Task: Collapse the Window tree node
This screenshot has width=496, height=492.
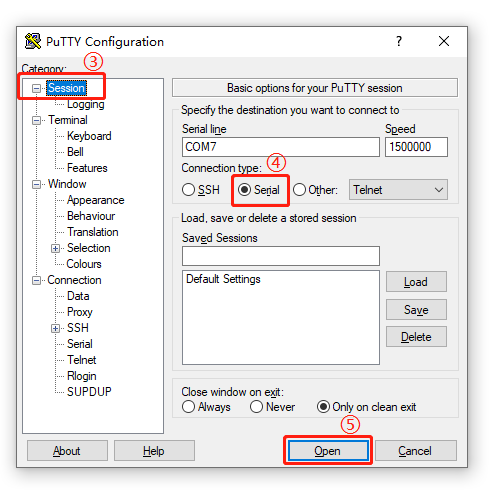Action: pyautogui.click(x=36, y=184)
